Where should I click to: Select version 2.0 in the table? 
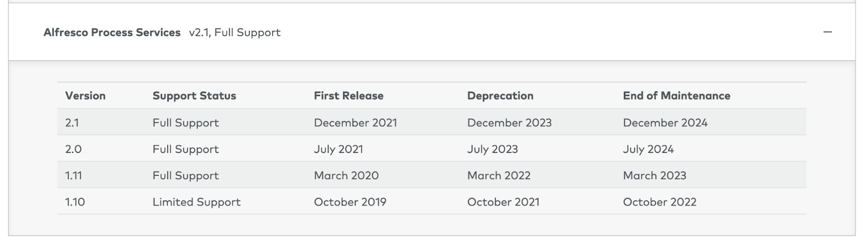tap(73, 149)
